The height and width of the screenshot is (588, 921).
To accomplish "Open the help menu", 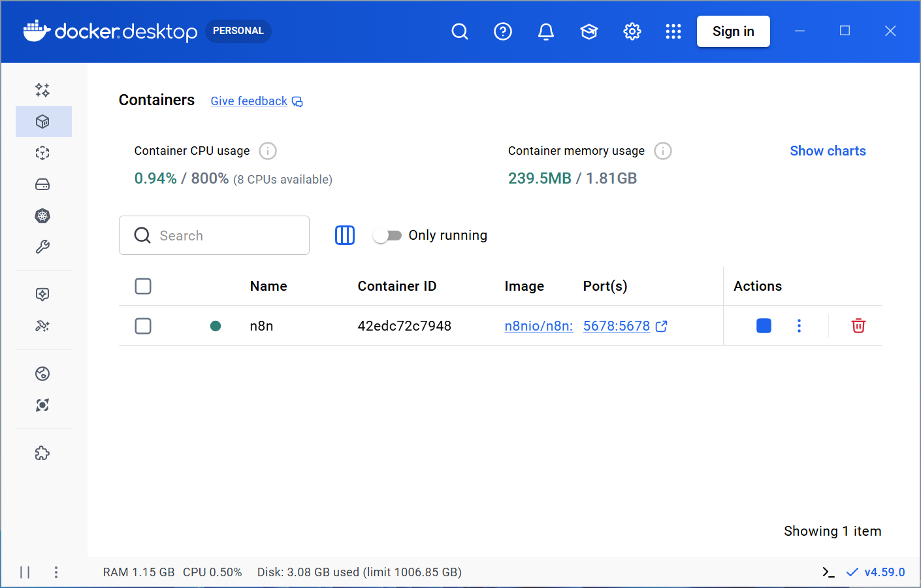I will pyautogui.click(x=503, y=31).
